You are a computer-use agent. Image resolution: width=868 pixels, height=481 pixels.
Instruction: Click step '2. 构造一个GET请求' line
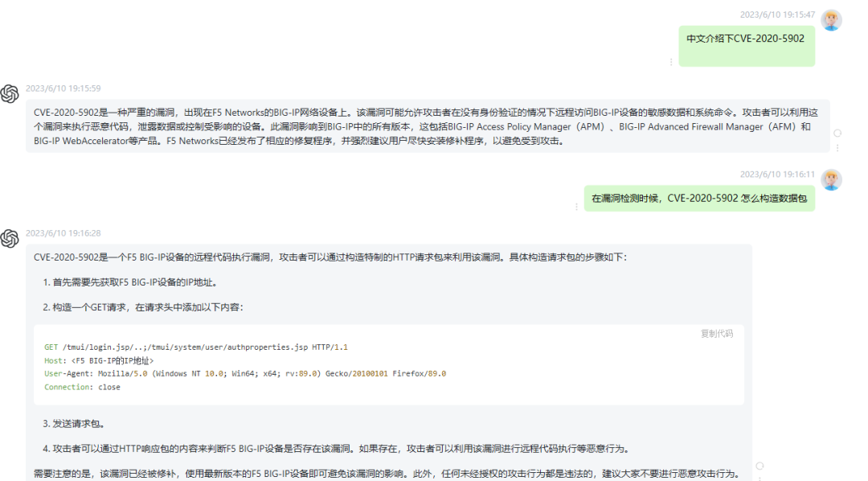[143, 307]
